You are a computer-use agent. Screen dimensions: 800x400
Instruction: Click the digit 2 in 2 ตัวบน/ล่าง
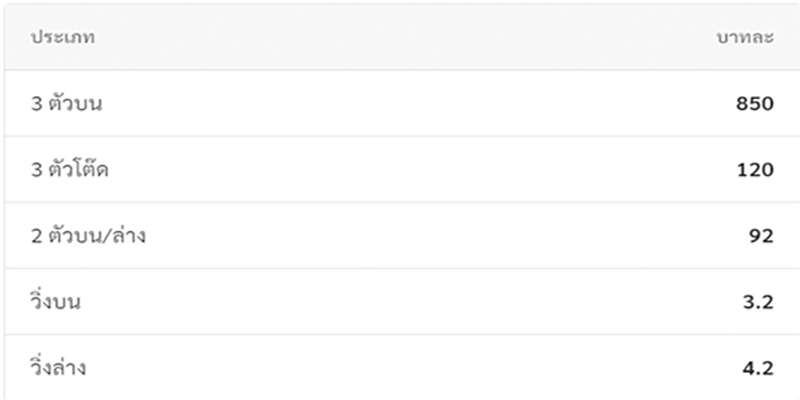37,236
